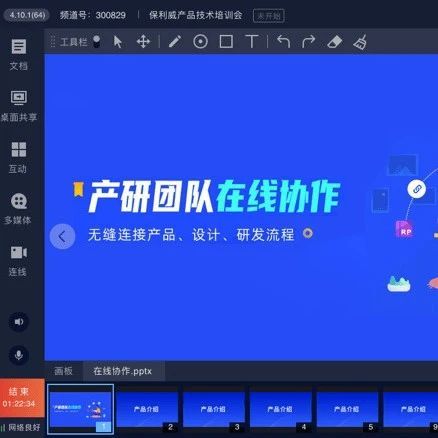Select the rectangle shape tool
438x438 pixels.
click(226, 42)
